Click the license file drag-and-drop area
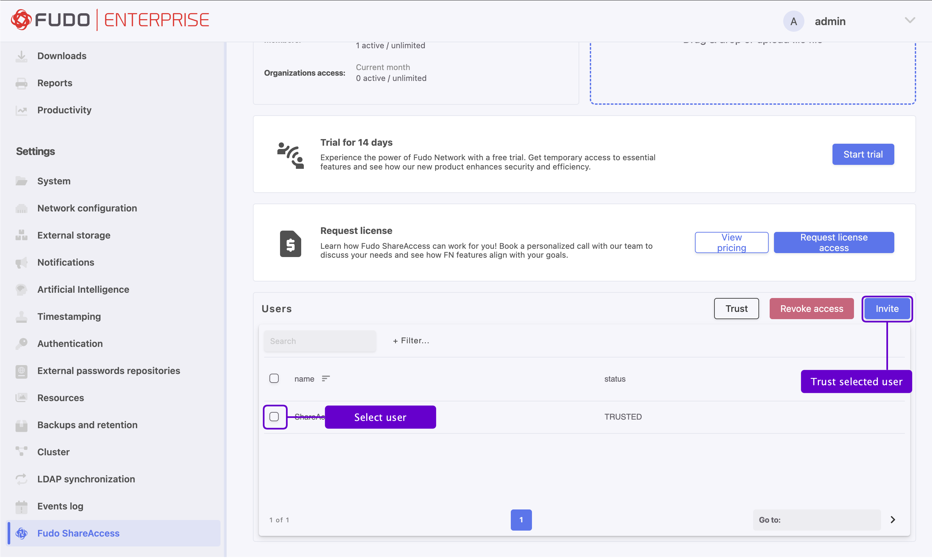 (x=752, y=73)
